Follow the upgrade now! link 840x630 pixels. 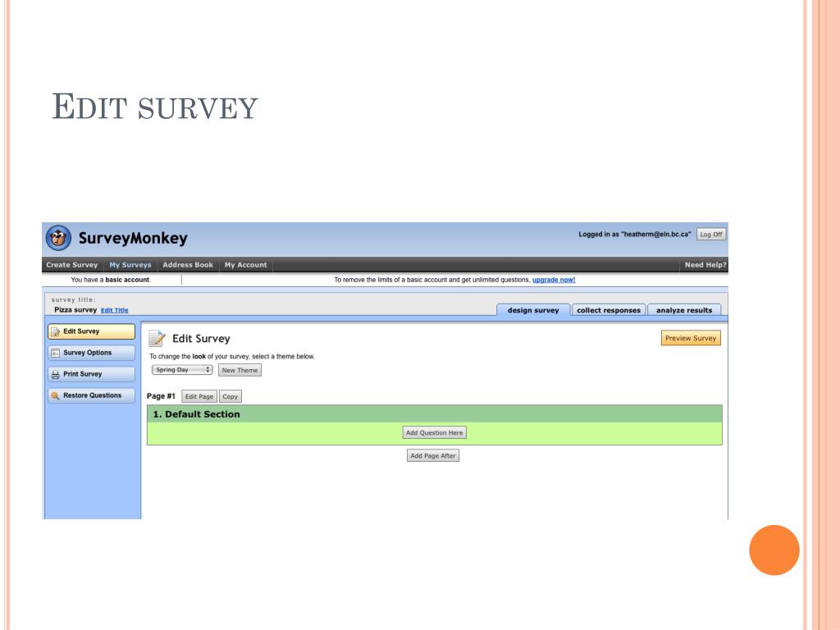pos(554,281)
